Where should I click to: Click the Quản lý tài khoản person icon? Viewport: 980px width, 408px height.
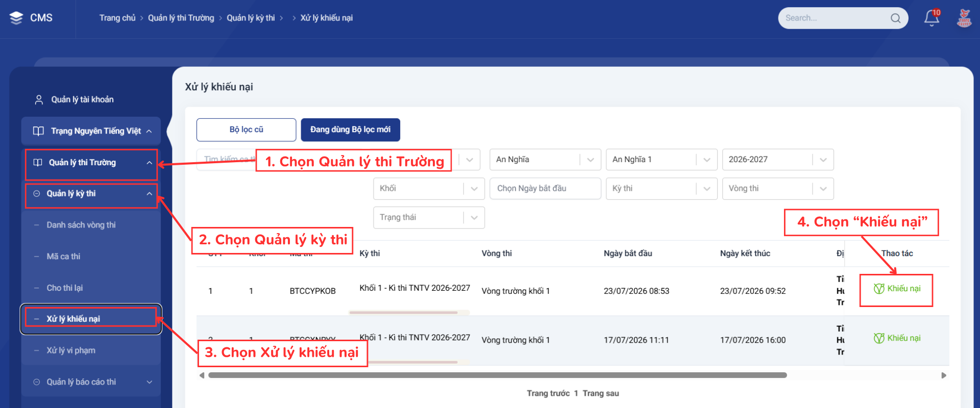(x=39, y=99)
